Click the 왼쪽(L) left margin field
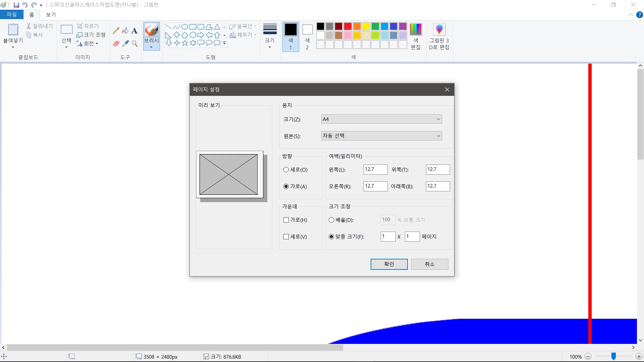644x362 pixels. click(375, 169)
